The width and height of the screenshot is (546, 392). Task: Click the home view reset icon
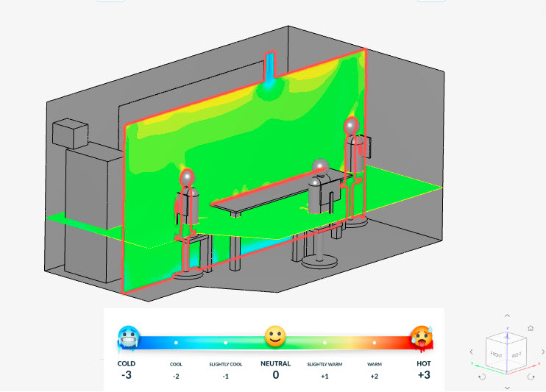tap(531, 329)
